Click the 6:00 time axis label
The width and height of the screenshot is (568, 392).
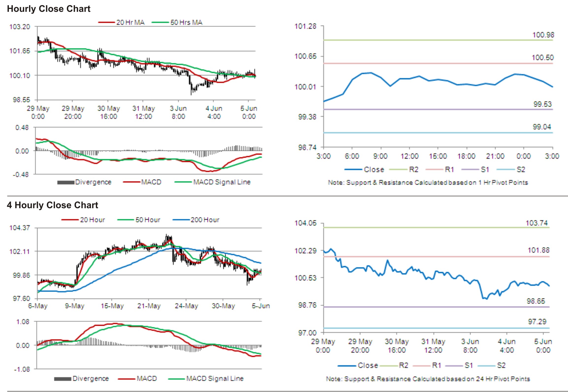tap(352, 156)
